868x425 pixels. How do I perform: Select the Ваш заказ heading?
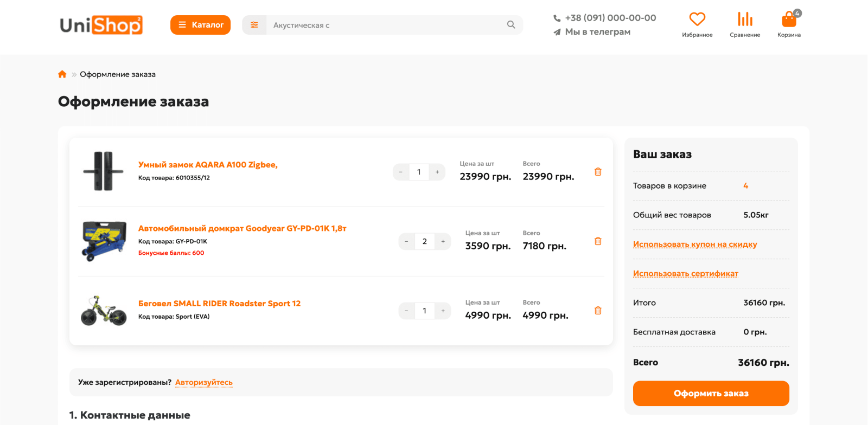coord(662,154)
